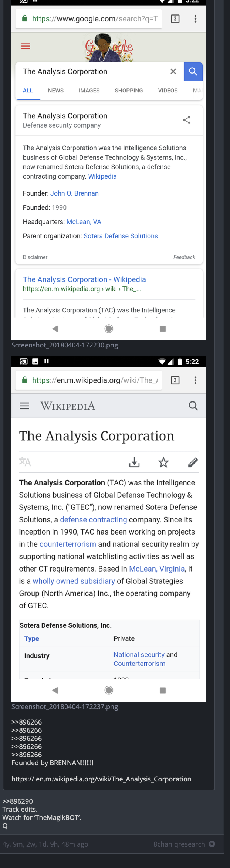Open Chrome overflow menu in the Wikipedia screenshot

pos(195,380)
